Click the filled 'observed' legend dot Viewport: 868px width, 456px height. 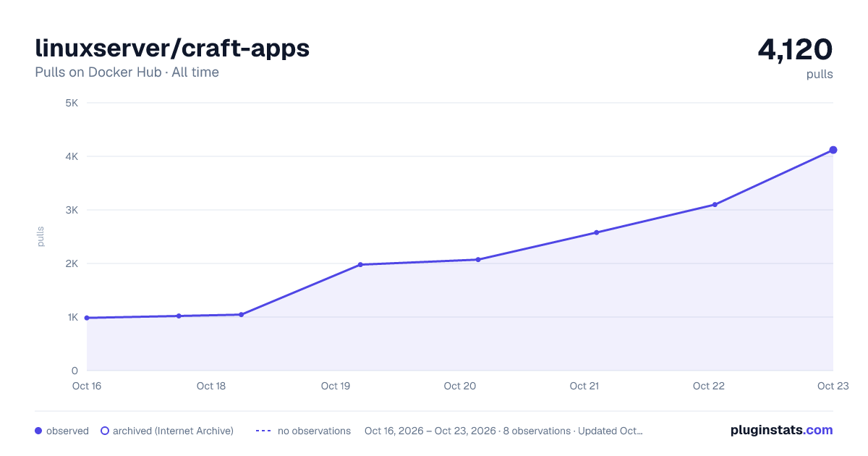click(x=38, y=431)
